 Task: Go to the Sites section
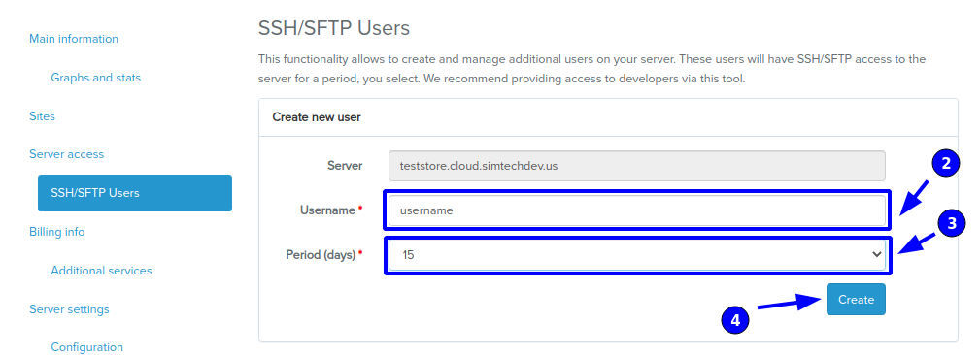[x=42, y=116]
